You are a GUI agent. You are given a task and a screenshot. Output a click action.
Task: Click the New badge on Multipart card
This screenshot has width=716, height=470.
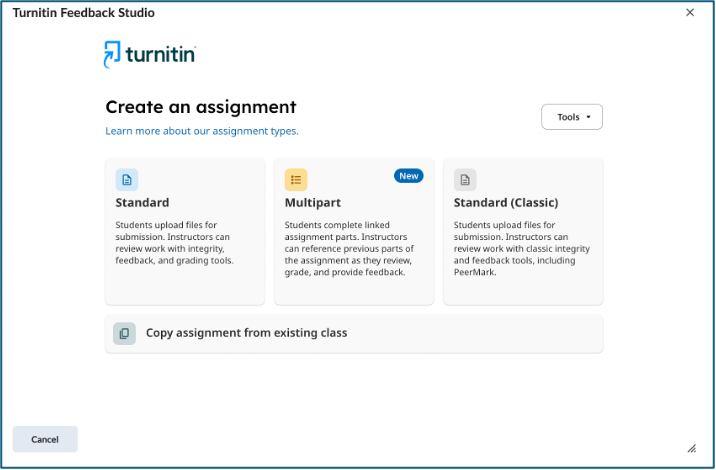coord(409,176)
